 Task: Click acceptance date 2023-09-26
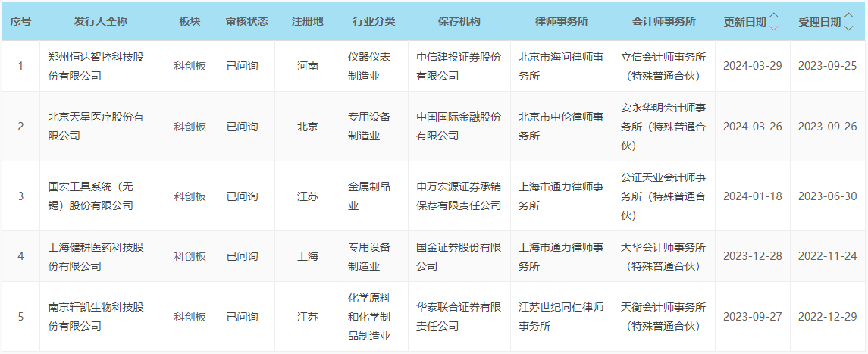828,127
